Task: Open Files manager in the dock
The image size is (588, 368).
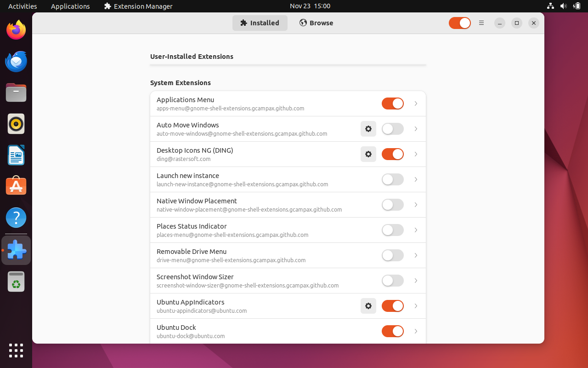Action: click(x=16, y=93)
